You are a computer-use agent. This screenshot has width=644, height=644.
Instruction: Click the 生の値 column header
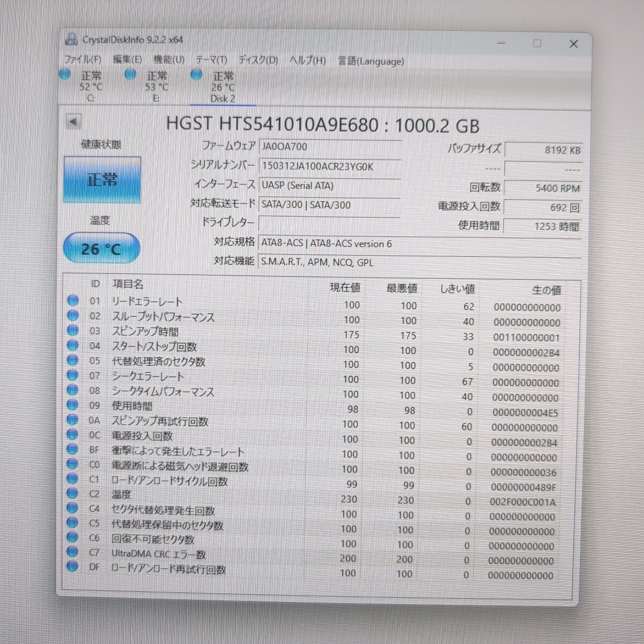(546, 290)
